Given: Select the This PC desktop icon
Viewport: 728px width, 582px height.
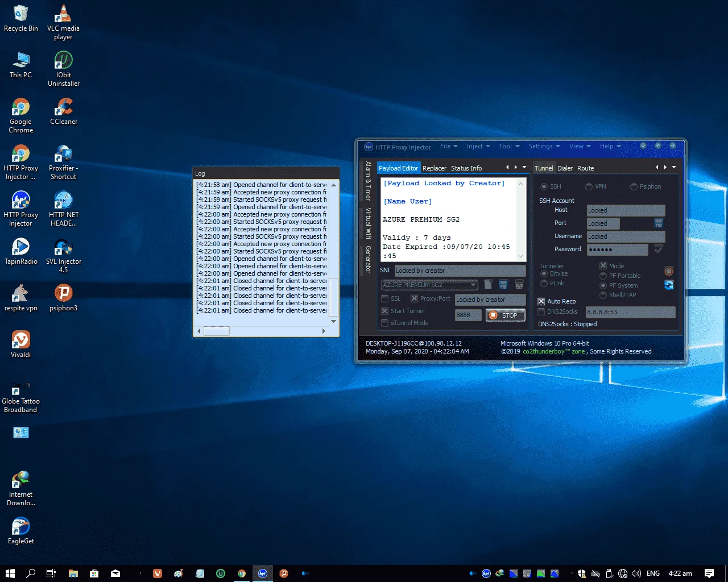Looking at the screenshot, I should coord(20,65).
